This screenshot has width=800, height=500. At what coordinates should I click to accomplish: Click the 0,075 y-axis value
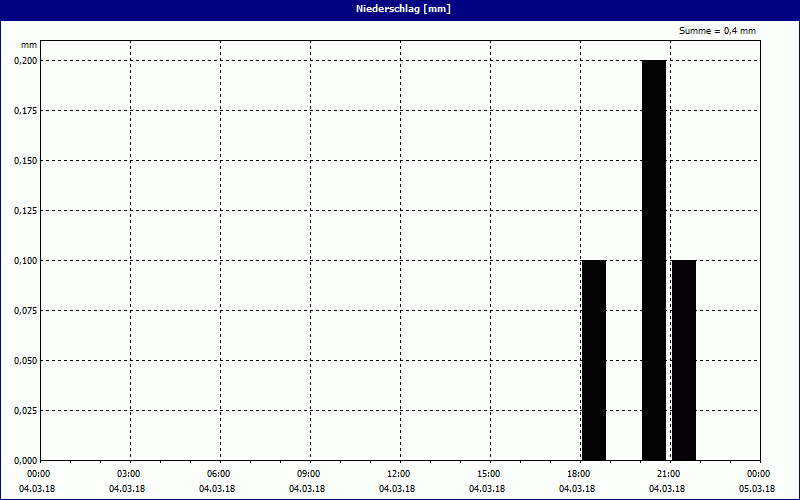[x=26, y=311]
